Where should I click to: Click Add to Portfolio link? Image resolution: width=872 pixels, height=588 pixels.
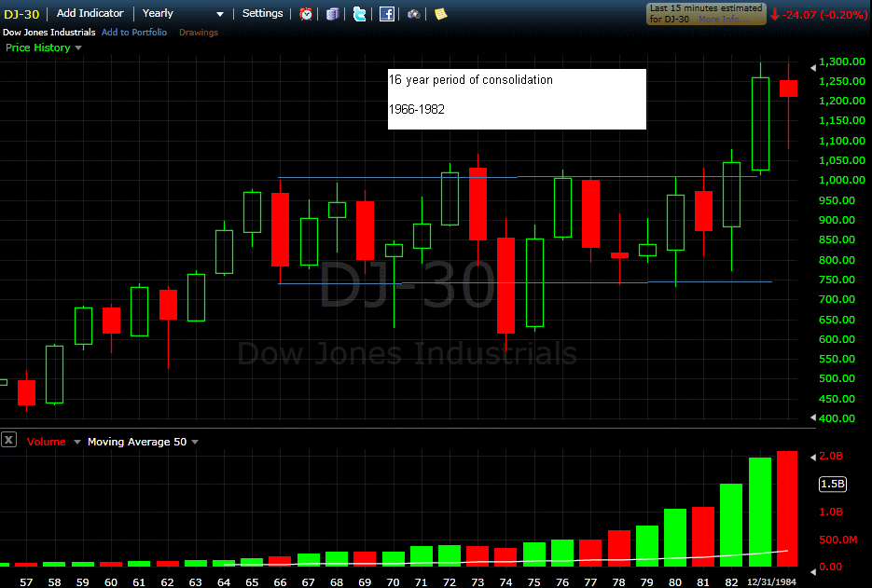click(134, 33)
